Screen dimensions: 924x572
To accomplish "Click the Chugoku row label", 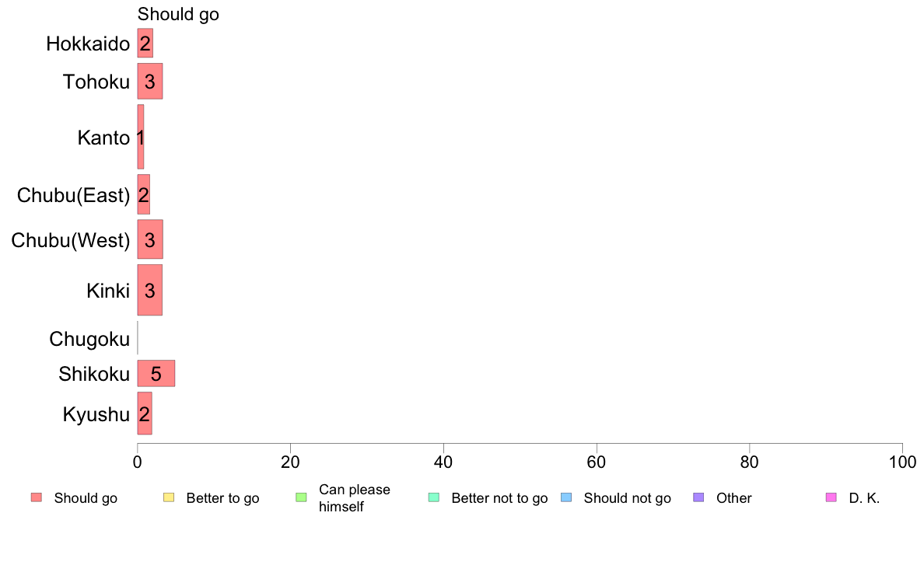I will coord(89,339).
